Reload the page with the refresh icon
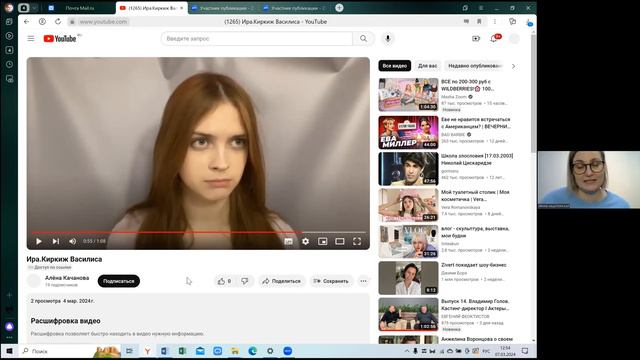This screenshot has width=640, height=360. (x=58, y=22)
